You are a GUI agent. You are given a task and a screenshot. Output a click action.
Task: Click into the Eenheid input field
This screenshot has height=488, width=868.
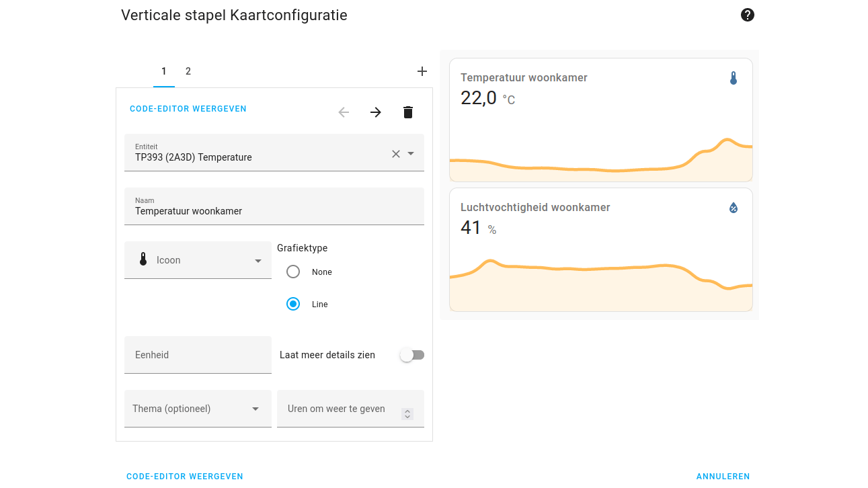[198, 355]
